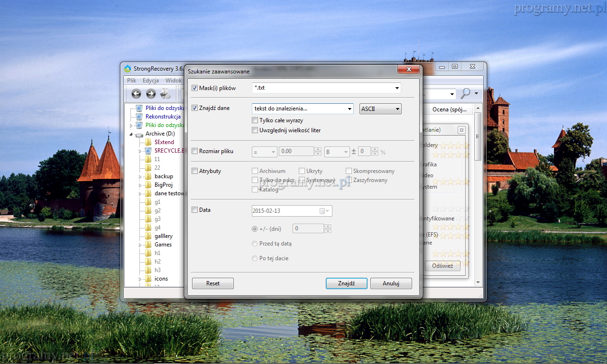The width and height of the screenshot is (607, 364).
Task: Click the Forward arrow toolbar icon
Action: click(x=151, y=94)
